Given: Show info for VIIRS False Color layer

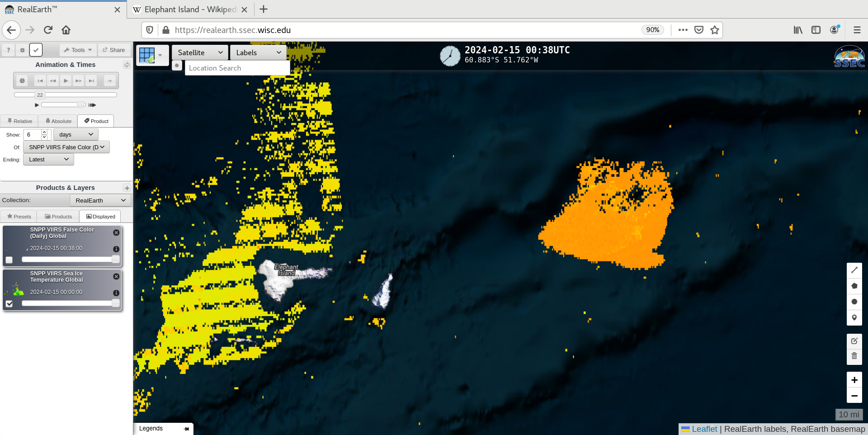Looking at the screenshot, I should (116, 249).
